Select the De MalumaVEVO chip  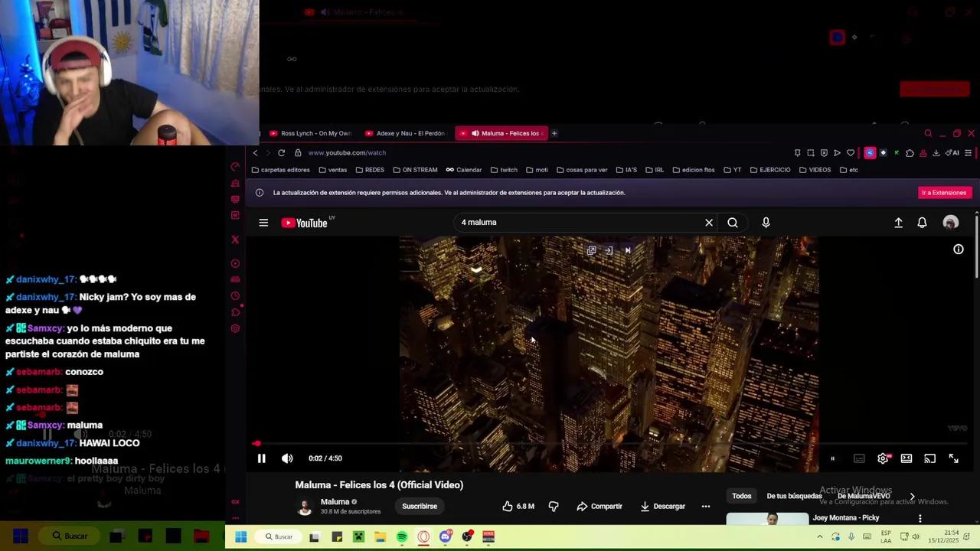(x=864, y=496)
